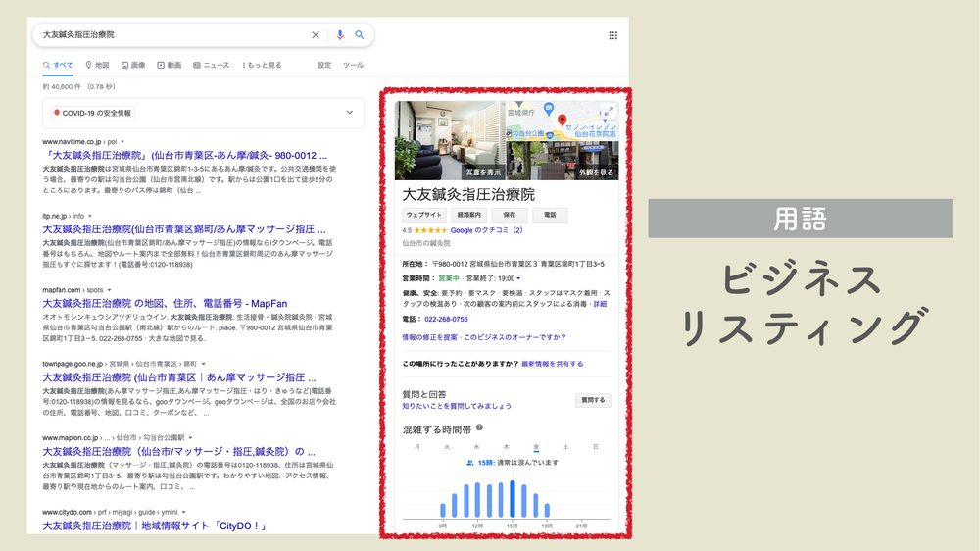The height and width of the screenshot is (551, 980).
Task: Select 土 in the popular times days
Action: point(565,447)
